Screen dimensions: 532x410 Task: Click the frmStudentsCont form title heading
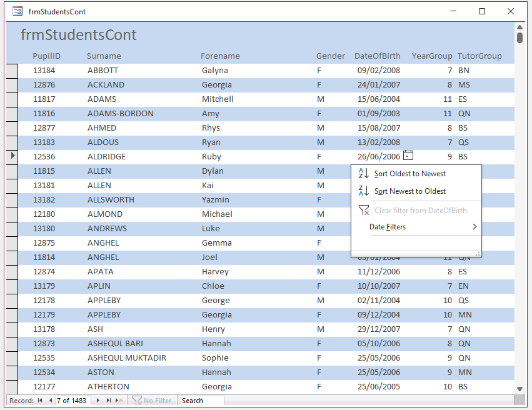click(x=78, y=35)
